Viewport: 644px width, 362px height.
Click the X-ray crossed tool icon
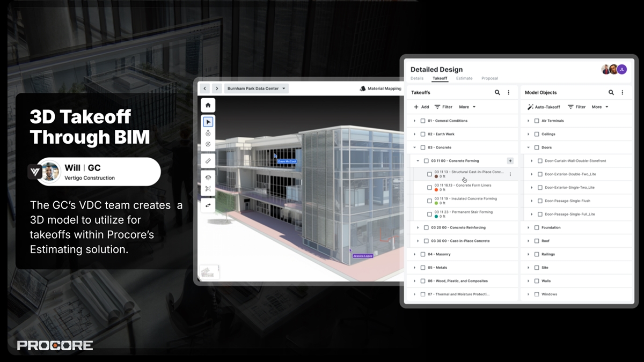(208, 189)
